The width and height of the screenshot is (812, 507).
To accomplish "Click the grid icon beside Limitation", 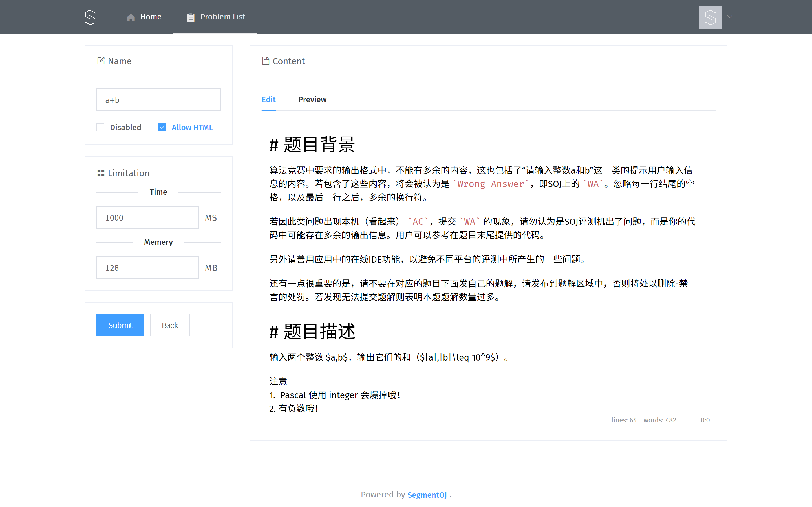I will tap(101, 173).
